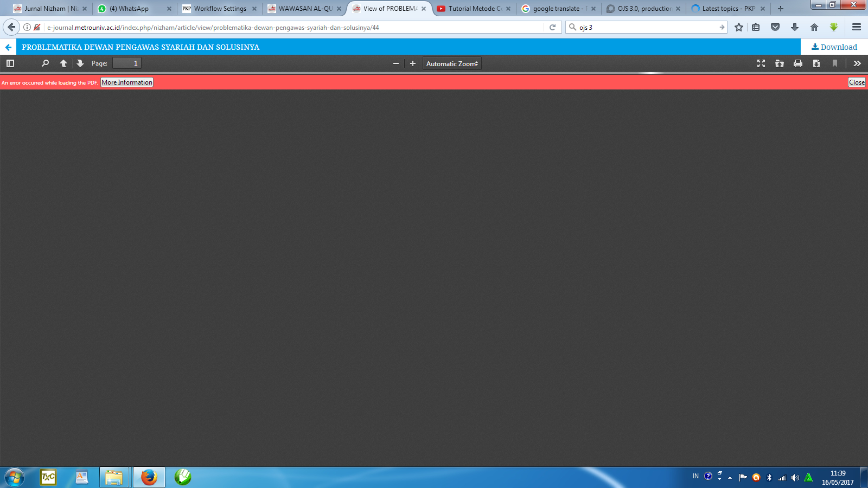Screen dimensions: 868x488
Task: Switch to presentation mode
Action: (761, 63)
